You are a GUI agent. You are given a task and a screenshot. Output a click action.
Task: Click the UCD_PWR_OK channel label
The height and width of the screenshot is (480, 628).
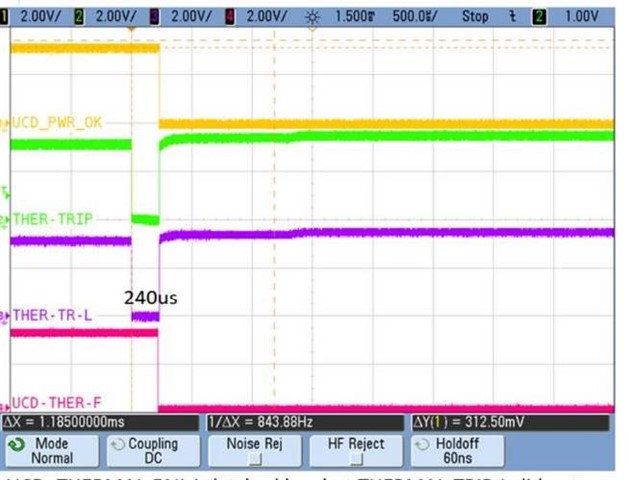pos(57,122)
